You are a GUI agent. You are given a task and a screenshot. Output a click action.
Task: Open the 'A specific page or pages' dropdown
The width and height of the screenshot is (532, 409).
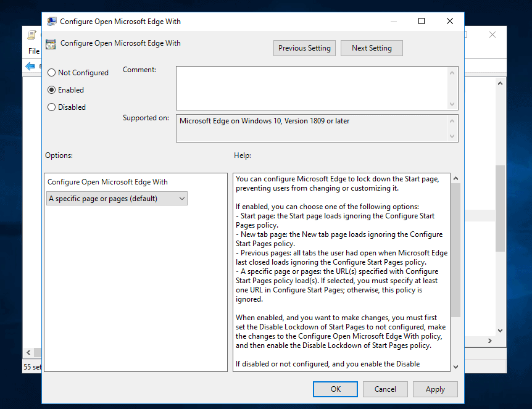pyautogui.click(x=117, y=199)
